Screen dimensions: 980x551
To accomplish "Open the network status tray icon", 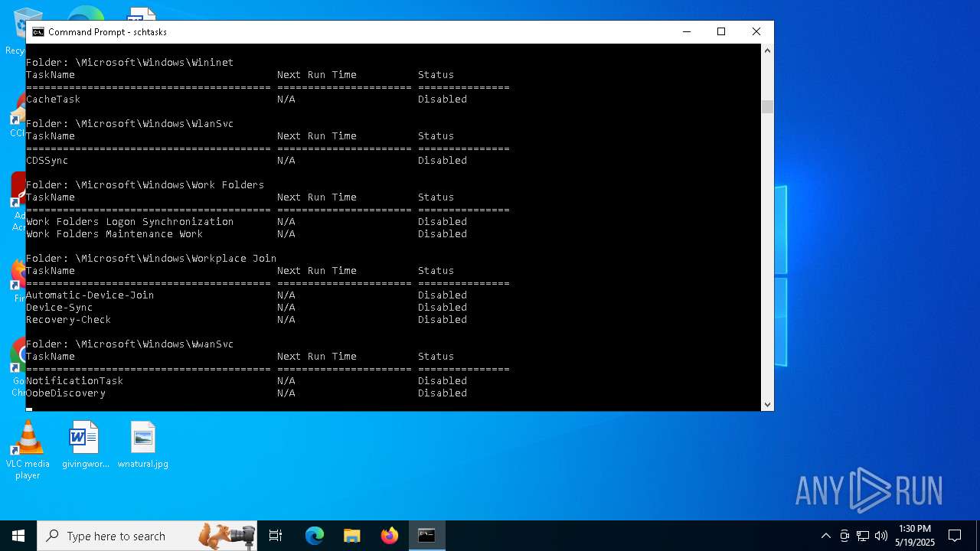I will pyautogui.click(x=863, y=536).
